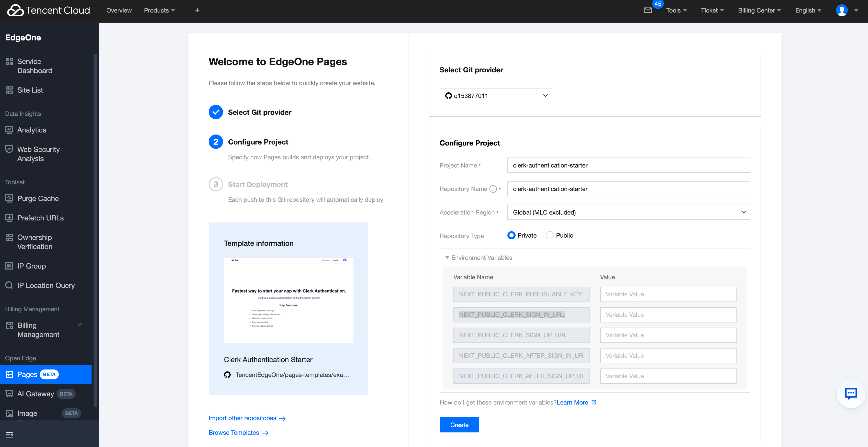This screenshot has width=868, height=447.
Task: Open Purge Cache in the sidebar
Action: tap(38, 198)
